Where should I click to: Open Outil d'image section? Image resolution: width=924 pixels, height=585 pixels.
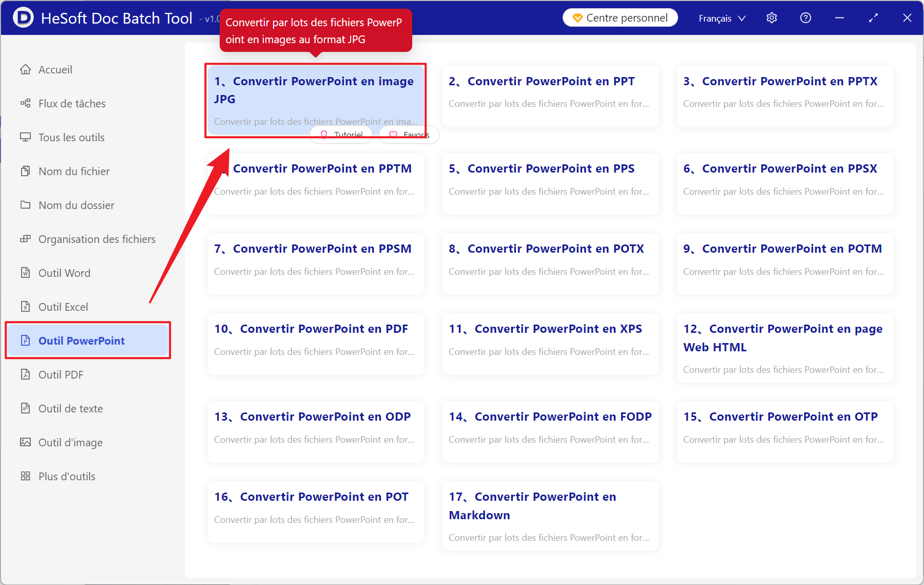click(87, 442)
